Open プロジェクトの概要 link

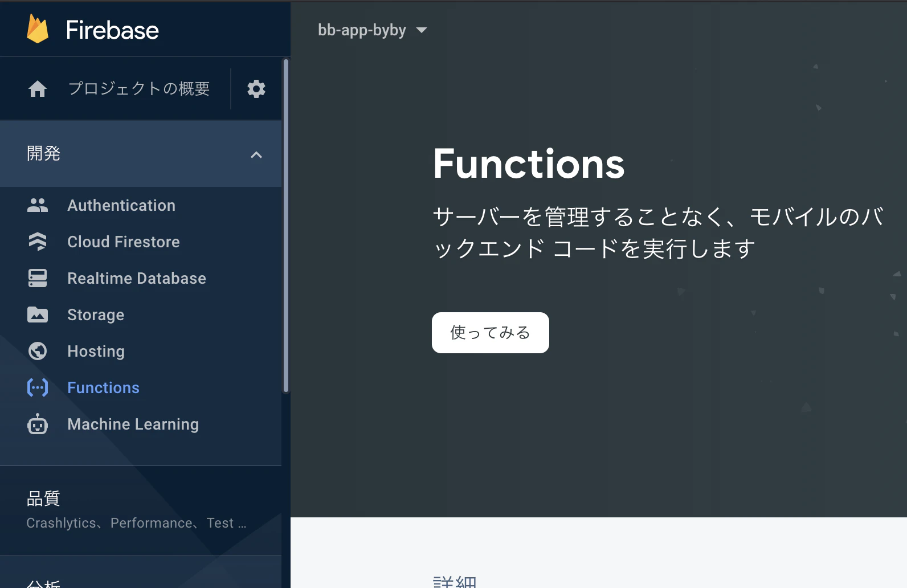(139, 89)
